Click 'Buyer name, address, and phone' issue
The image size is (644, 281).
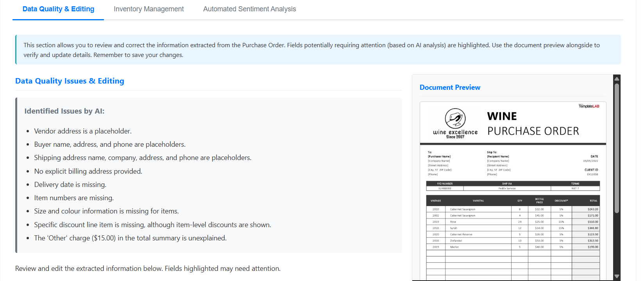(x=110, y=144)
